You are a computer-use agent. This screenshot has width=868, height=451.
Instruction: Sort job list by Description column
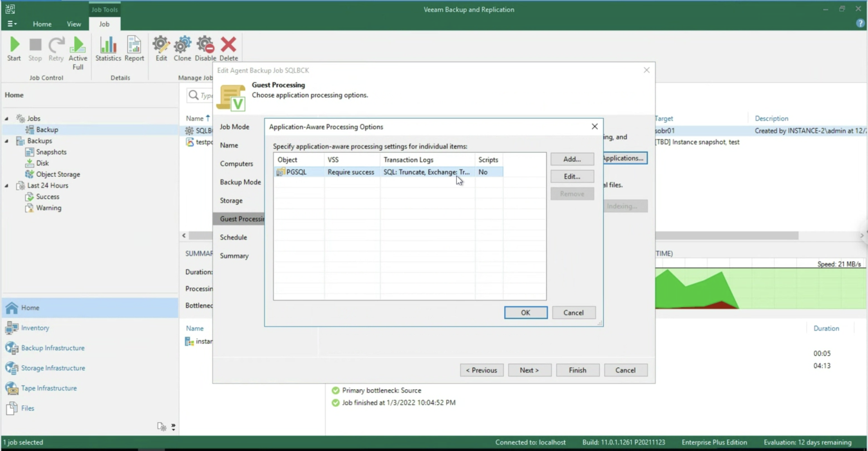pyautogui.click(x=771, y=118)
